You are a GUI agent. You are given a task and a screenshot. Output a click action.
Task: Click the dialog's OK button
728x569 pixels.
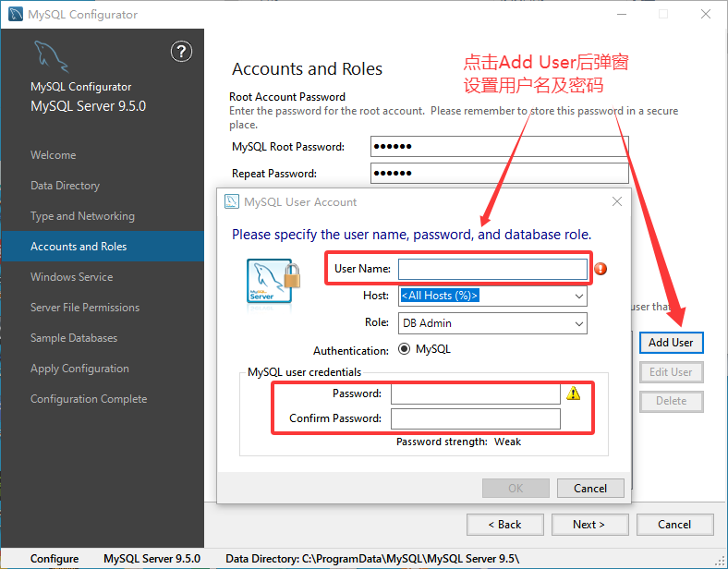pos(516,489)
